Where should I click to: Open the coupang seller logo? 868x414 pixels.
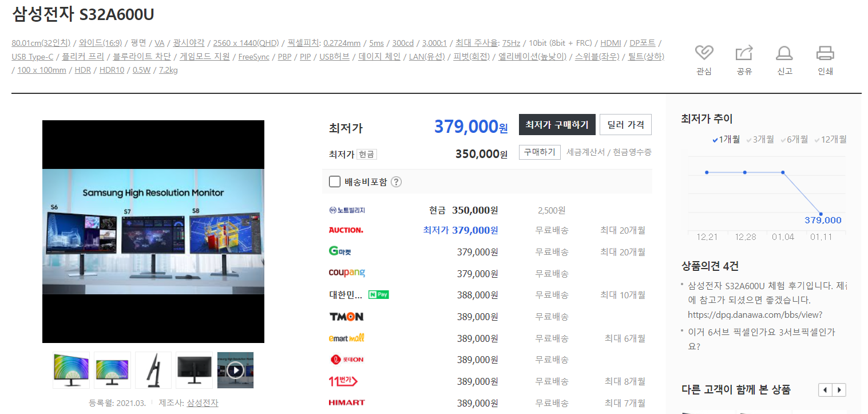[x=347, y=273]
